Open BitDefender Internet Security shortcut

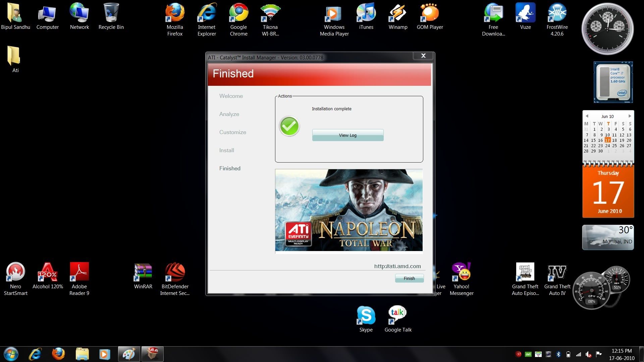click(175, 279)
